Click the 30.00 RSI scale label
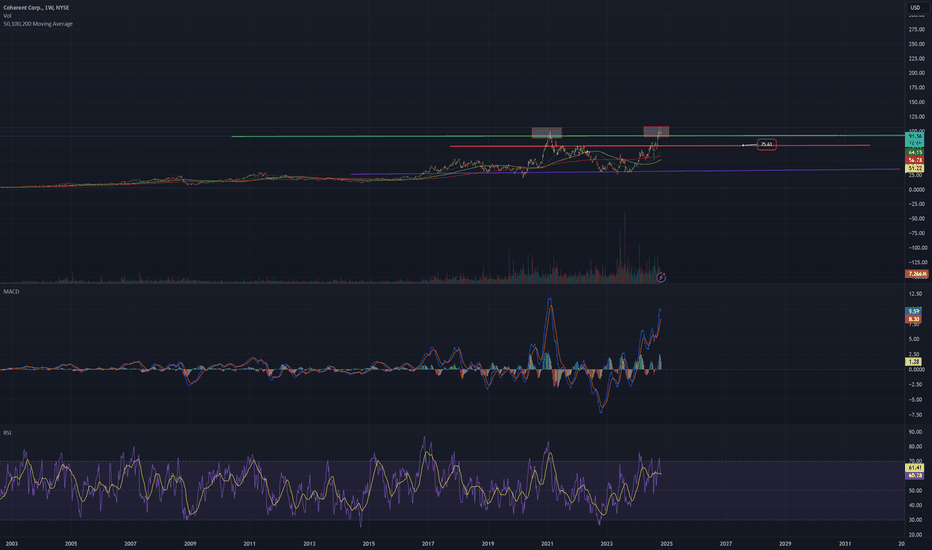 (915, 520)
